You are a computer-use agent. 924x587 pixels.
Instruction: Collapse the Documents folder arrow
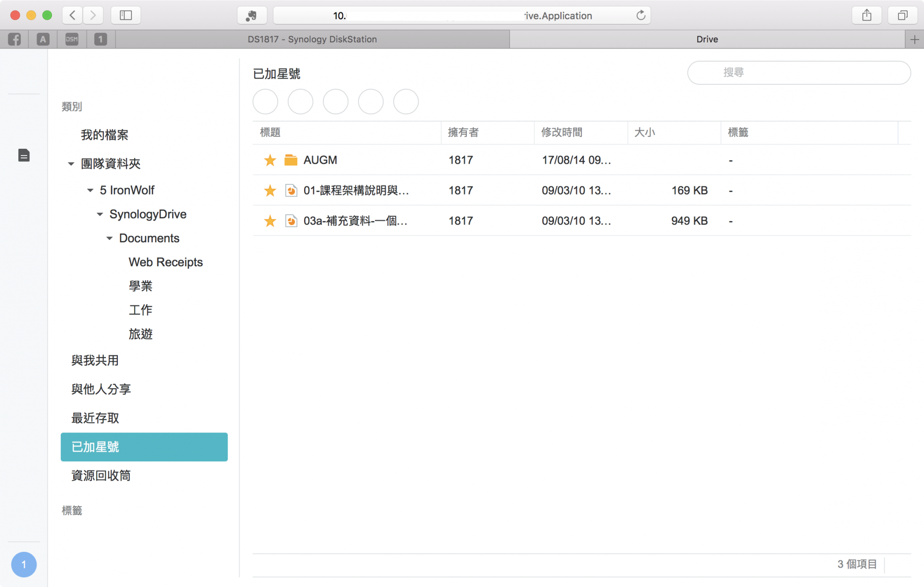coord(110,238)
